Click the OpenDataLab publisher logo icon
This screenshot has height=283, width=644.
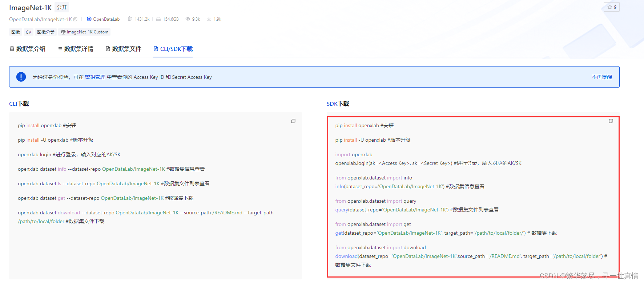(x=89, y=19)
